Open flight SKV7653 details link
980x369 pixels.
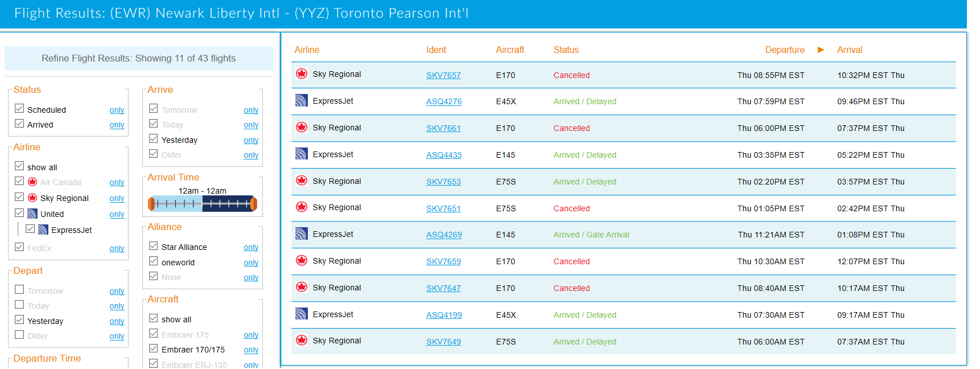click(x=443, y=182)
